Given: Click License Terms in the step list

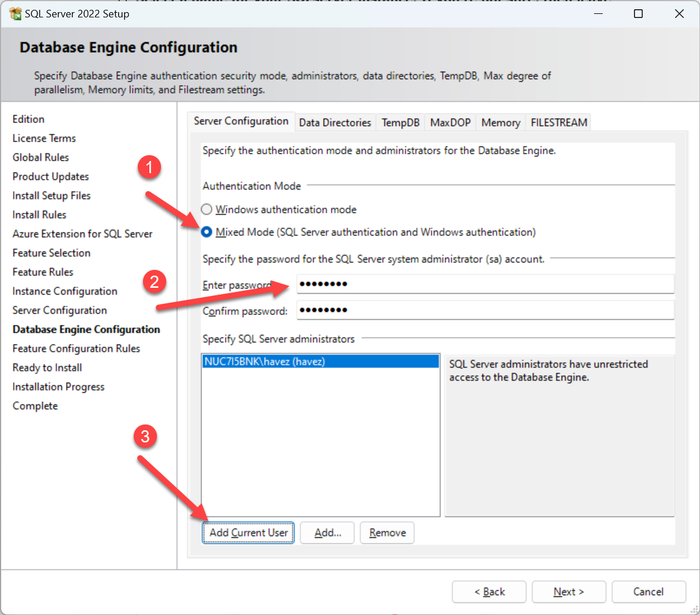Looking at the screenshot, I should pyautogui.click(x=44, y=138).
